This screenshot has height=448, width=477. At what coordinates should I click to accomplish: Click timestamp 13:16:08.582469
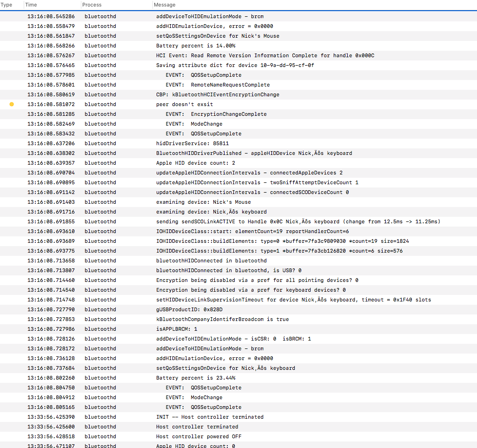point(51,124)
